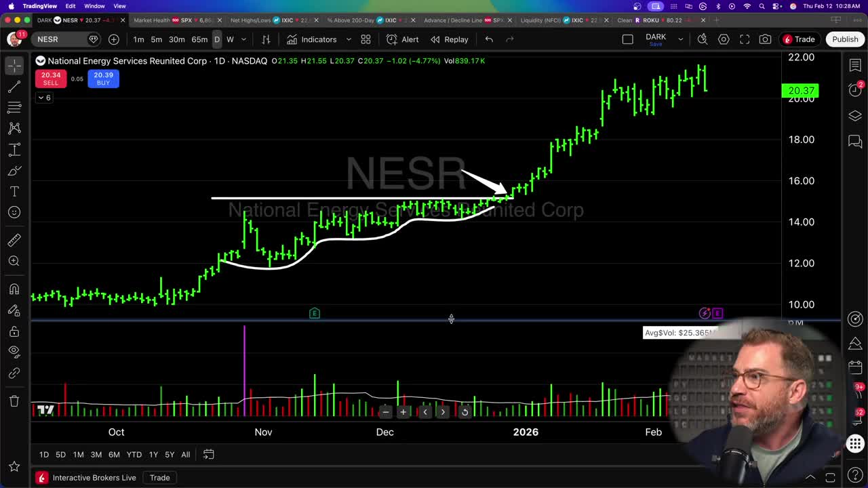Screen dimensions: 868x488
Task: Open the Alerts panel from right sidebar
Action: click(x=855, y=90)
